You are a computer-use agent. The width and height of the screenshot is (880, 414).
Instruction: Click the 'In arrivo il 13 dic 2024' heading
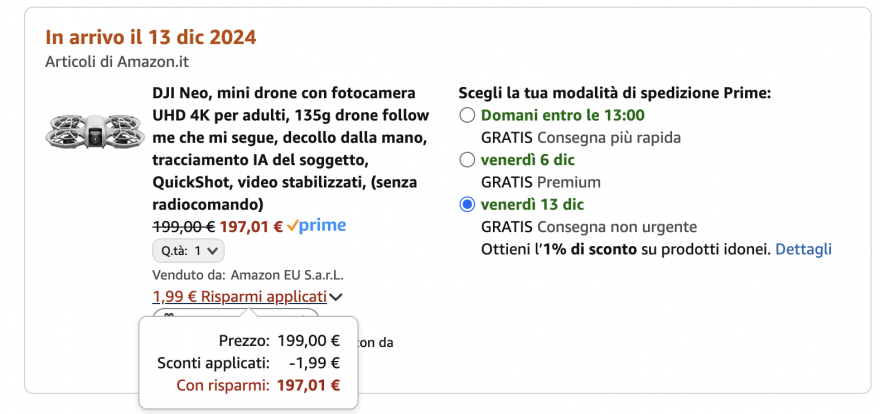(x=151, y=38)
